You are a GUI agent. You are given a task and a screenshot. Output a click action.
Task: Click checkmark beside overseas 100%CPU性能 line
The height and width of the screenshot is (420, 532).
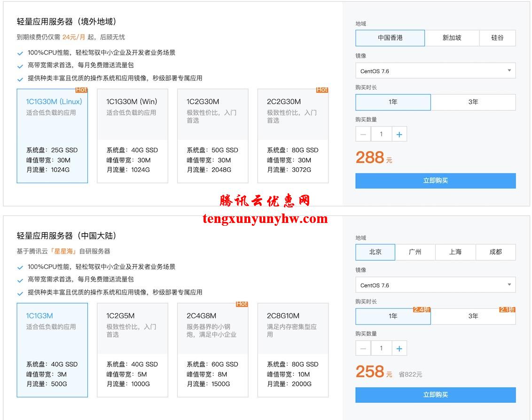tap(20, 53)
